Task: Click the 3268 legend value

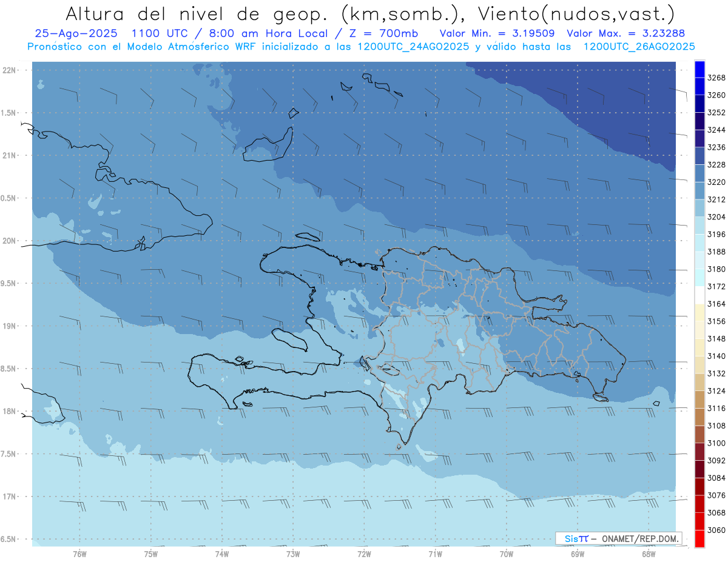Action: click(x=716, y=78)
